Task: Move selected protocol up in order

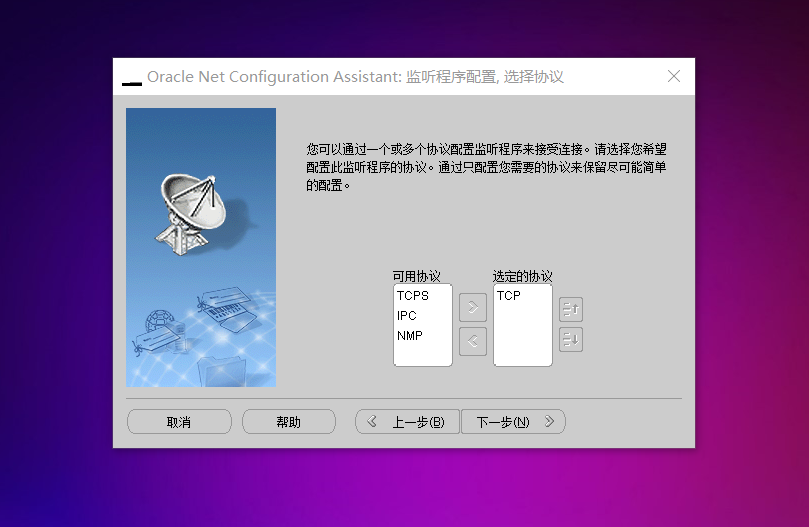Action: (571, 310)
